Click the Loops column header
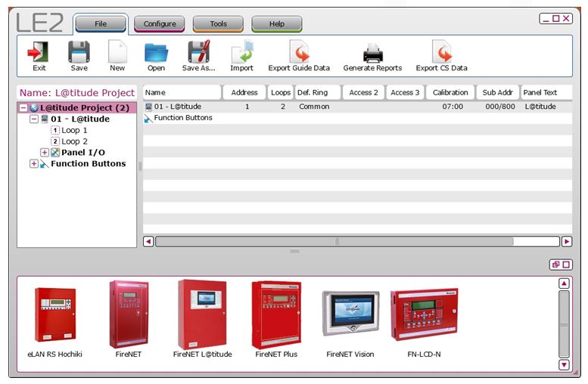Screen dimensions: 588x384 click(x=281, y=92)
